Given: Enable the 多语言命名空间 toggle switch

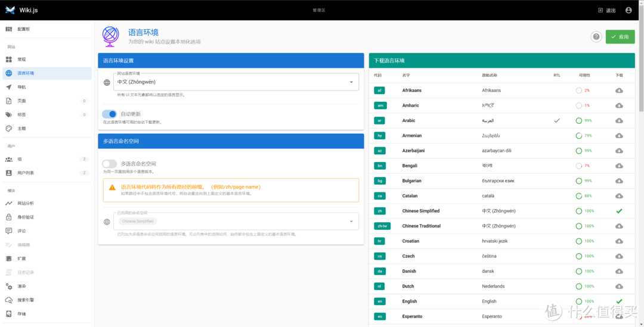Looking at the screenshot, I should 109,164.
